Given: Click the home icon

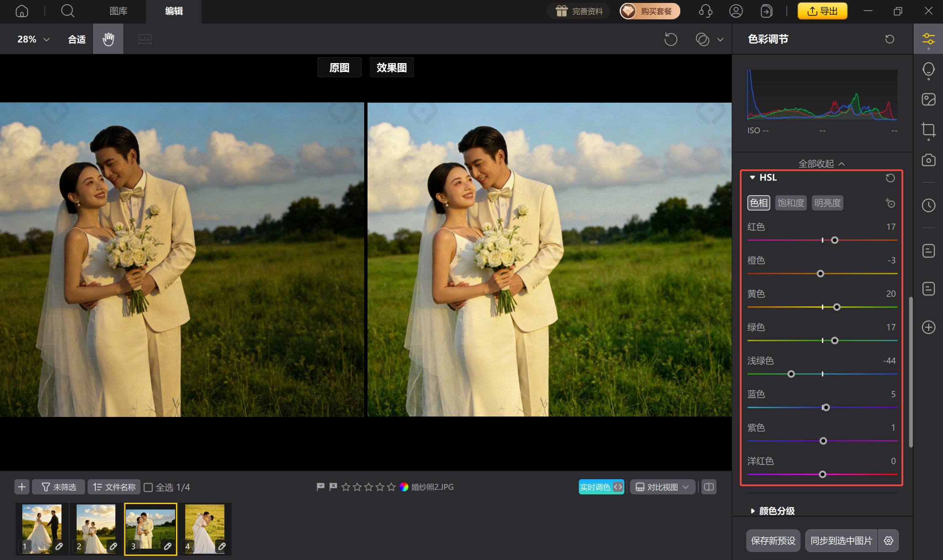Looking at the screenshot, I should tap(22, 11).
